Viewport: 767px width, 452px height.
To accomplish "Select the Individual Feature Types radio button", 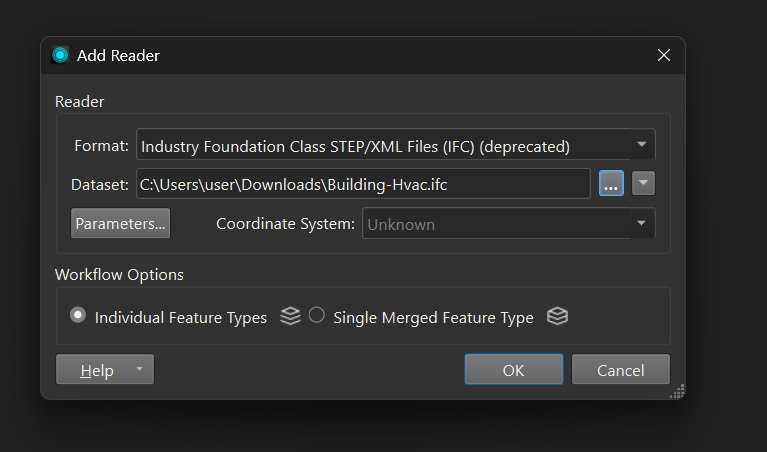I will click(78, 315).
